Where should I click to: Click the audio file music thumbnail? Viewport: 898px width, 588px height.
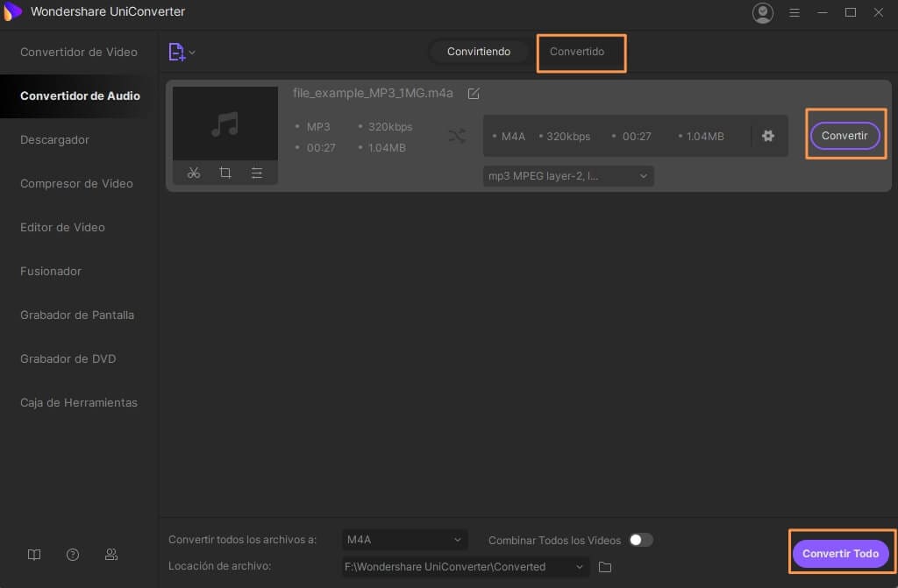coord(225,124)
